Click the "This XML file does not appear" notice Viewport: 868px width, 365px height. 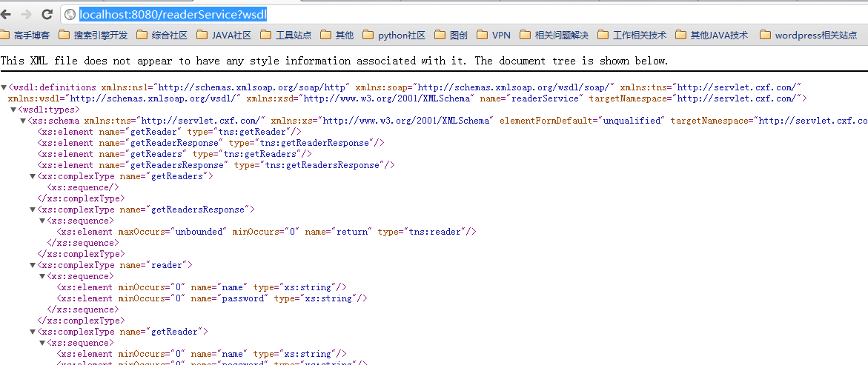[334, 61]
